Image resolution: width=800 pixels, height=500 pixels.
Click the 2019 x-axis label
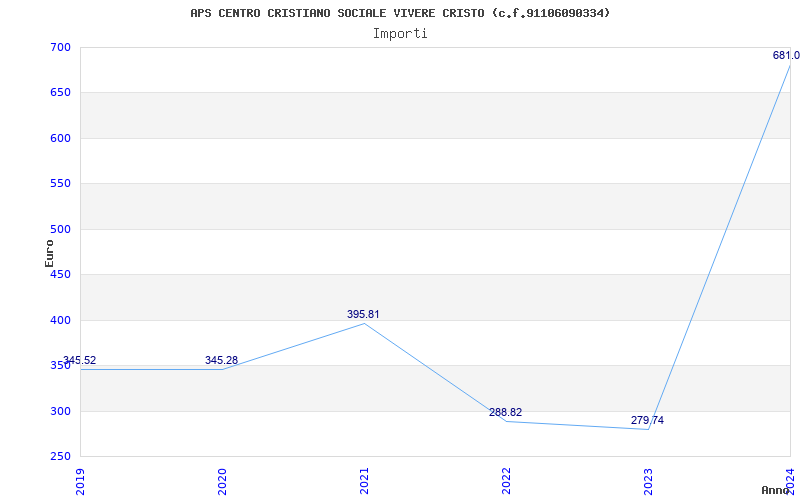pyautogui.click(x=81, y=481)
